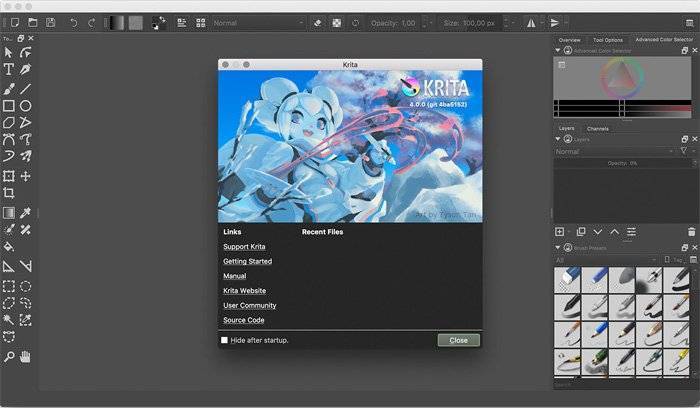This screenshot has height=408, width=700.
Task: Toggle eraser mode in toolbar
Action: pos(317,23)
